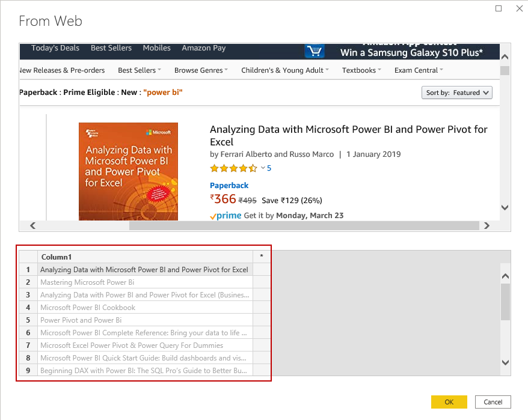The height and width of the screenshot is (420, 528).
Task: Open the Sort by Featured dropdown
Action: click(x=458, y=93)
